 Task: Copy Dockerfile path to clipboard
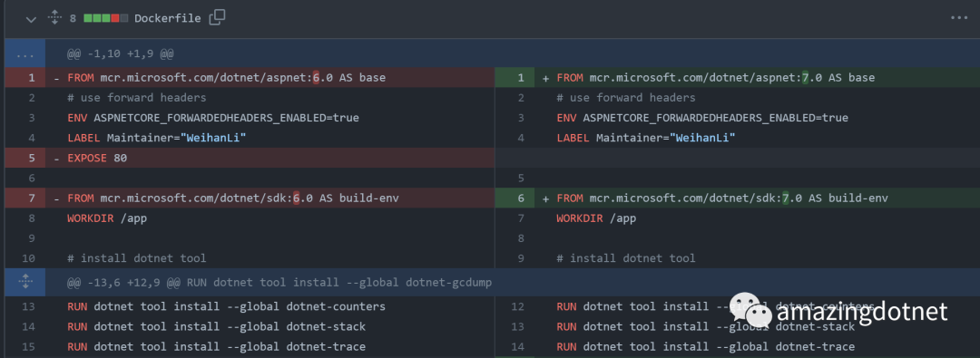[217, 17]
